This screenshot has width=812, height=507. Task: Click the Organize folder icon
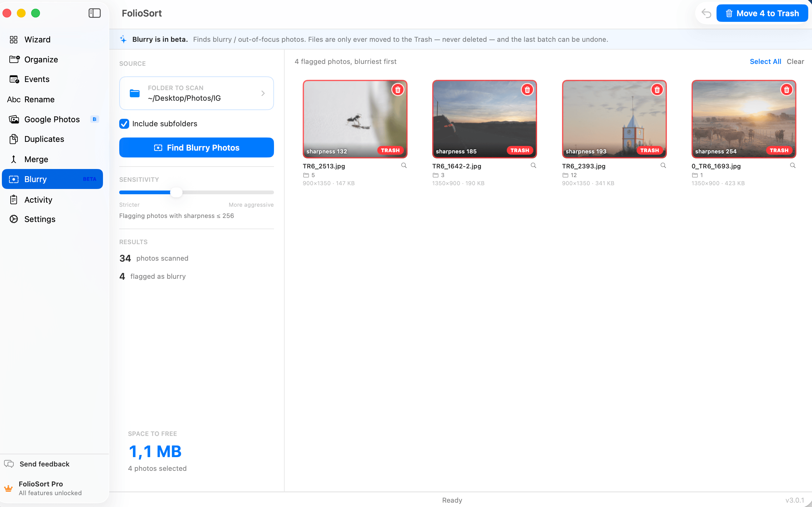[14, 59]
